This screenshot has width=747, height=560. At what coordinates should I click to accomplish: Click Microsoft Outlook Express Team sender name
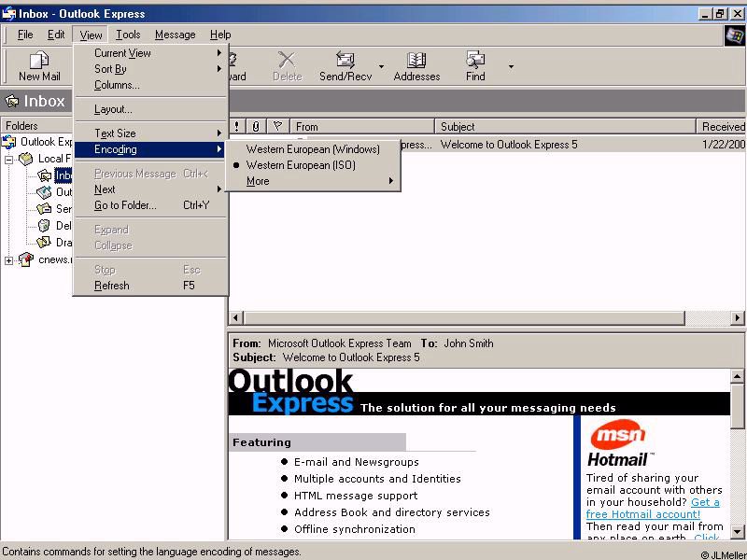click(x=339, y=343)
